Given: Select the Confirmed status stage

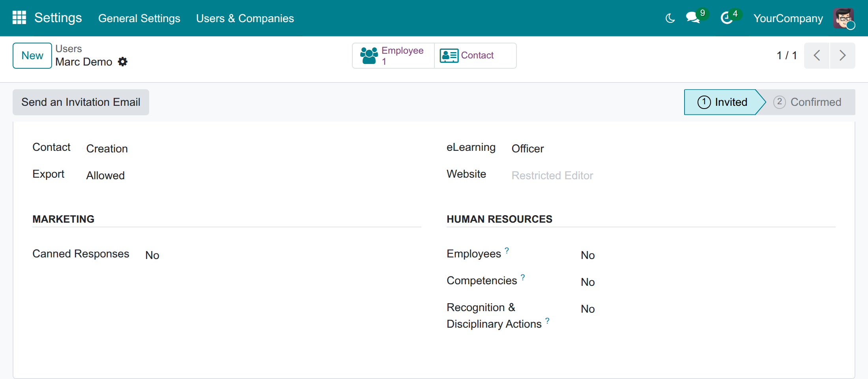Looking at the screenshot, I should 808,102.
